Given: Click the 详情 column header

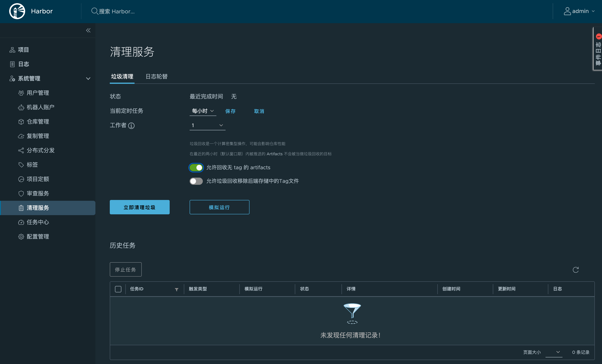Looking at the screenshot, I should point(351,289).
